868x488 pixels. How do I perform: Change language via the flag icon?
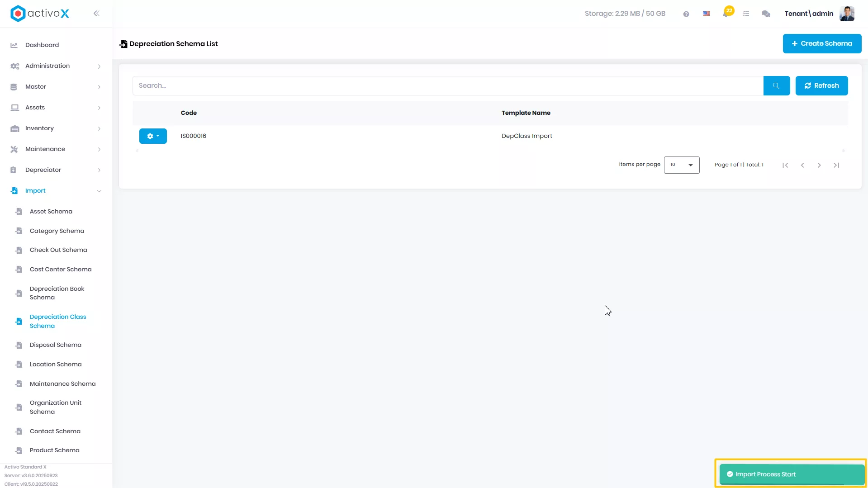pyautogui.click(x=706, y=14)
